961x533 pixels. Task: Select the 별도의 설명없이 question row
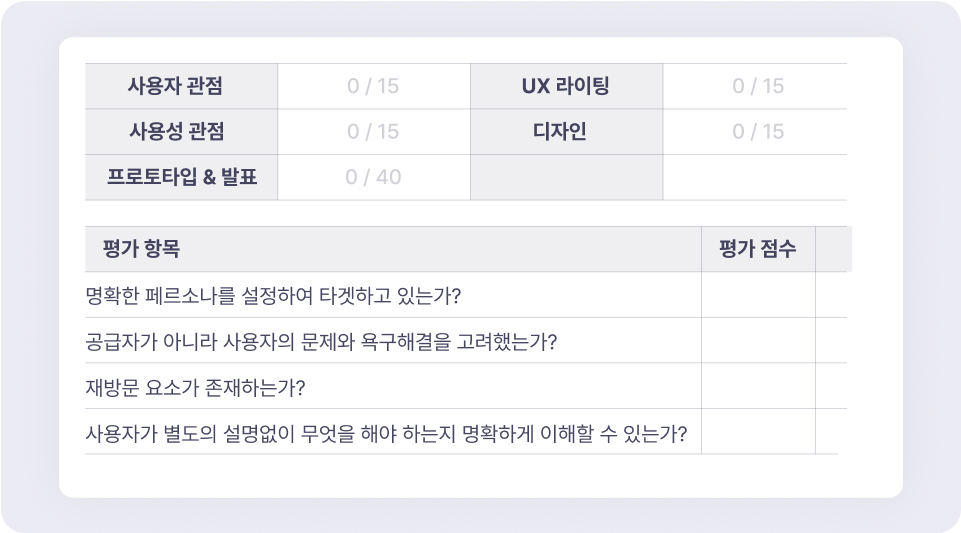pos(386,432)
